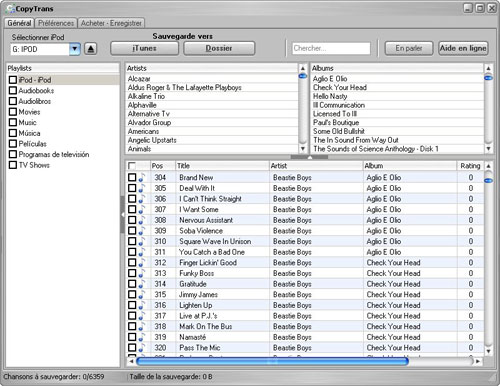Select album Licensed To Ill
Image resolution: width=500 pixels, height=386 pixels.
pyautogui.click(x=335, y=114)
